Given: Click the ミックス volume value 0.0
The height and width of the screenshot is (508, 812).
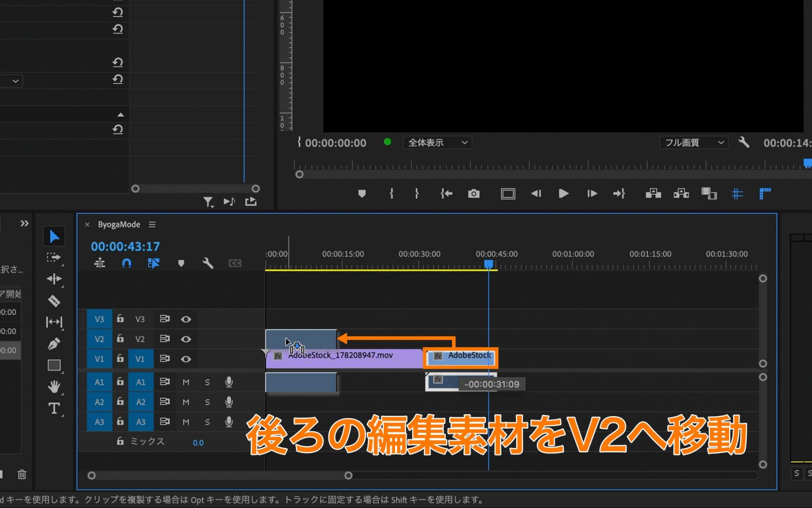Looking at the screenshot, I should 198,443.
